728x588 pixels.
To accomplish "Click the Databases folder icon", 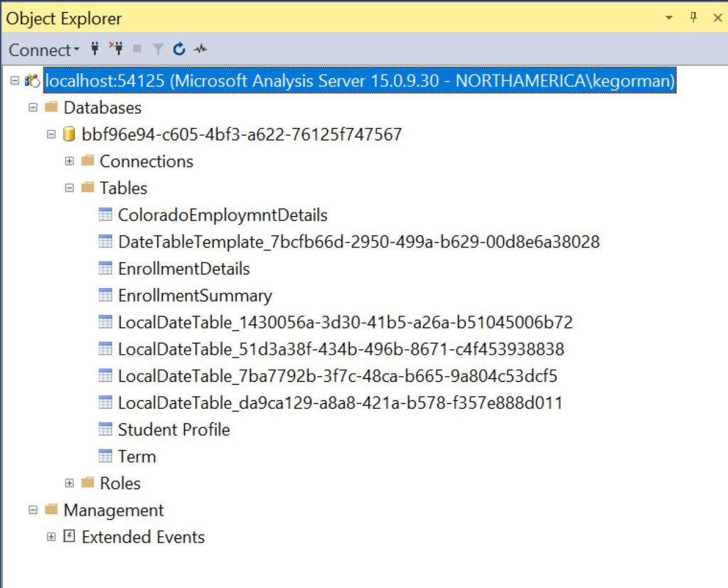I will pyautogui.click(x=51, y=107).
